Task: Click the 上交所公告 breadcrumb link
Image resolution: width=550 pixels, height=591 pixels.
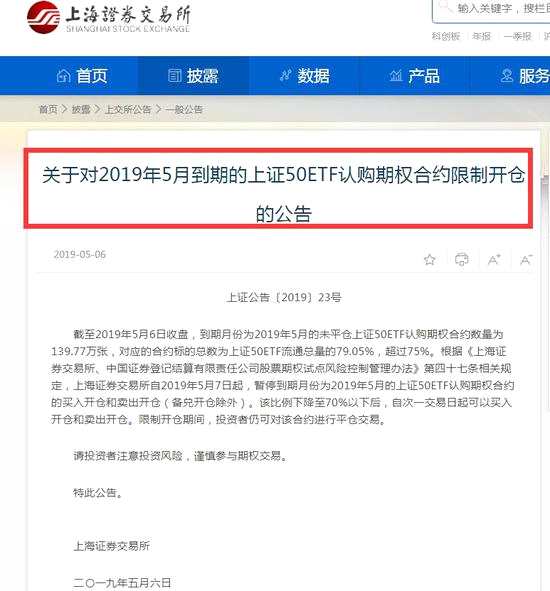Action: point(128,110)
